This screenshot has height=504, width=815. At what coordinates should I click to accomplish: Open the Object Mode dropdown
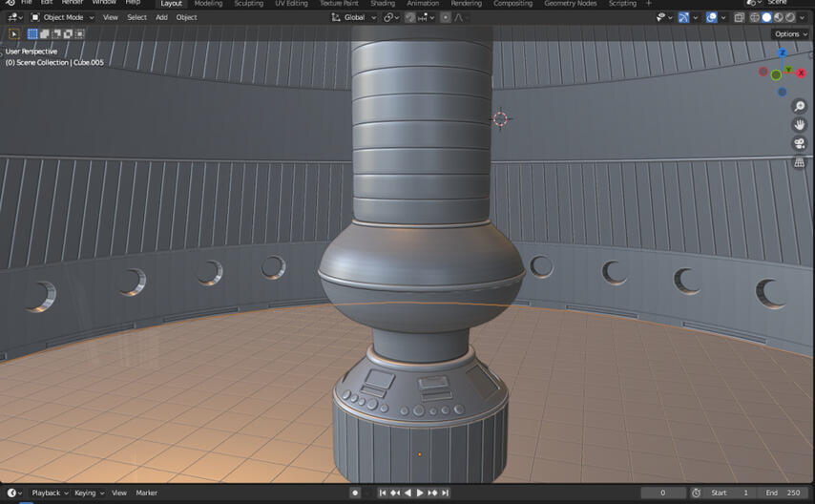click(62, 18)
